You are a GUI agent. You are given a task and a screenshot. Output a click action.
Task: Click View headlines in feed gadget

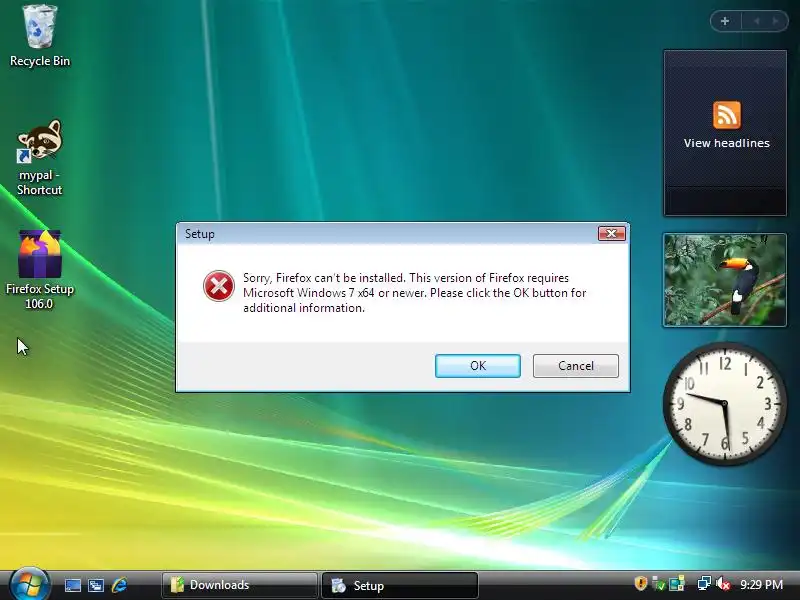tap(726, 143)
